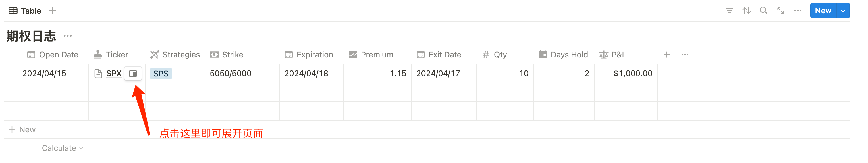Image resolution: width=868 pixels, height=163 pixels.
Task: Open the property options ellipsis after P&L
Action: tap(685, 55)
